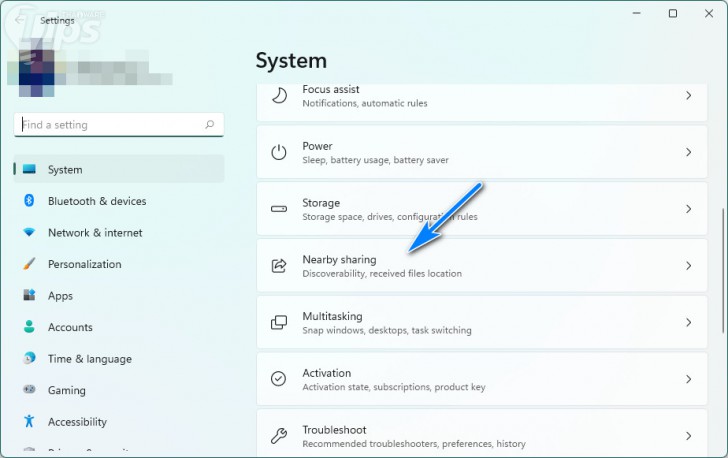The width and height of the screenshot is (728, 458).
Task: Expand the Power row chevron
Action: tap(689, 152)
